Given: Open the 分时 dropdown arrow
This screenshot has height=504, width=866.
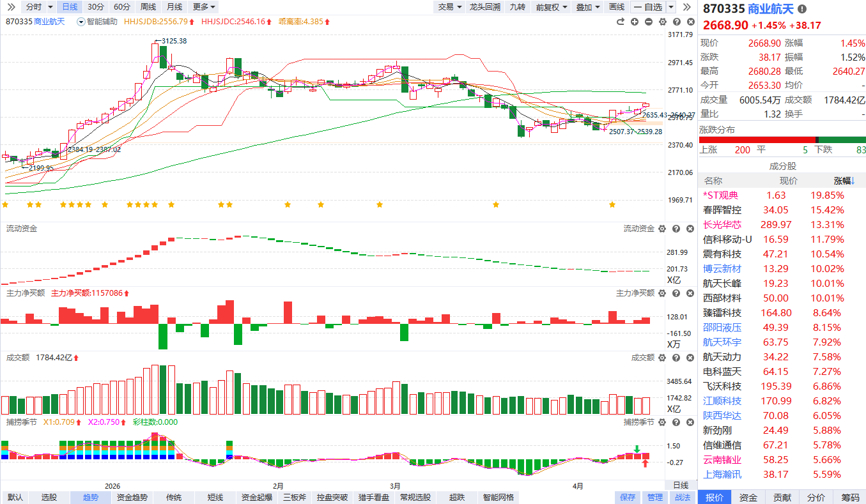Looking at the screenshot, I should pyautogui.click(x=49, y=7).
